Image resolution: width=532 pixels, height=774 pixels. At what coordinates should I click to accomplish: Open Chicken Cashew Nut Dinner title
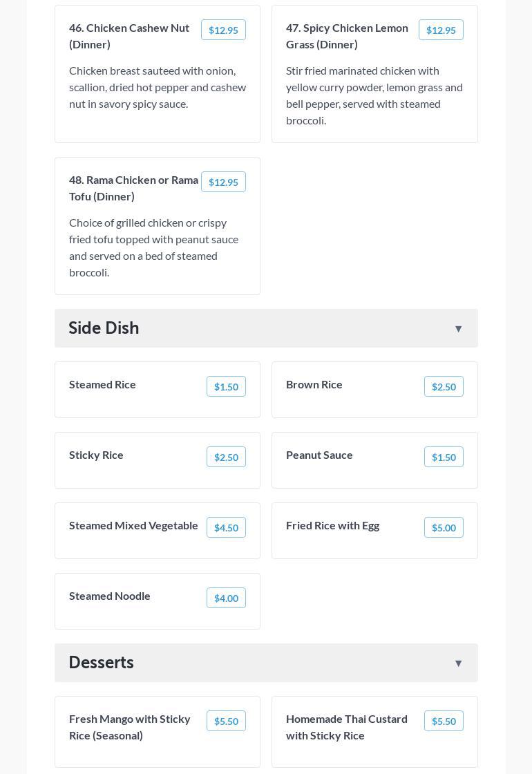coord(129,36)
